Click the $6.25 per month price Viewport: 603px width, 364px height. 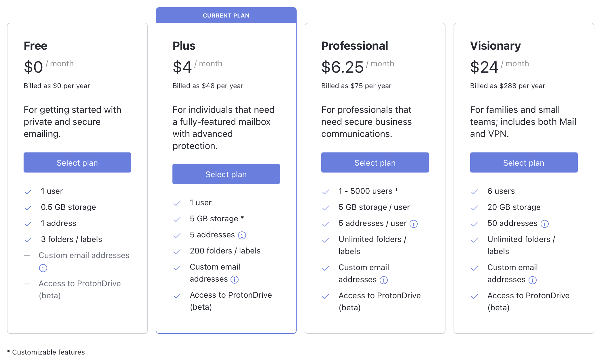click(x=358, y=67)
